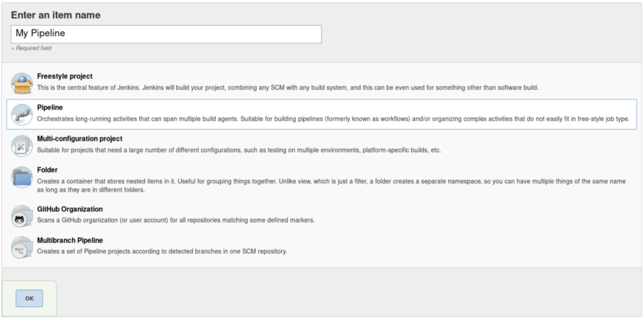
Task: Click the Pipeline description about build agents
Action: pos(333,119)
